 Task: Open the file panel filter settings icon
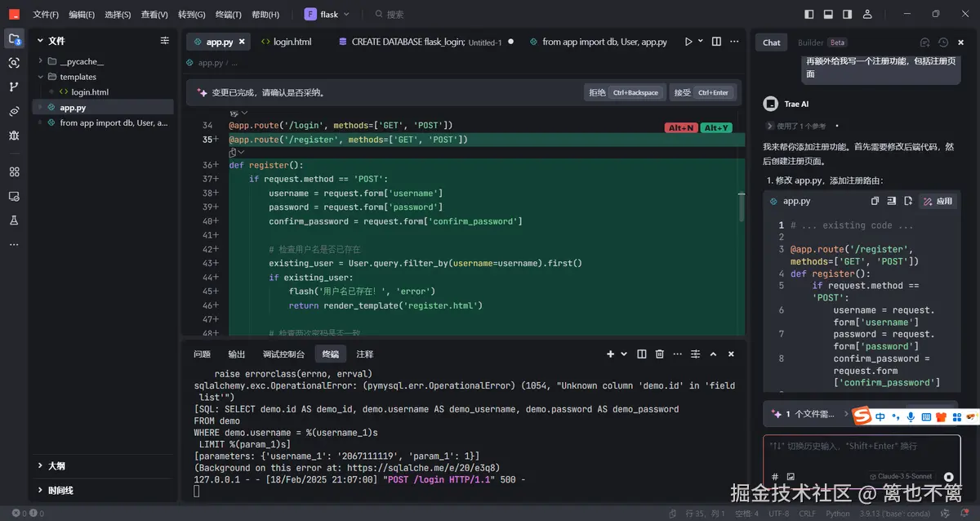pyautogui.click(x=165, y=40)
